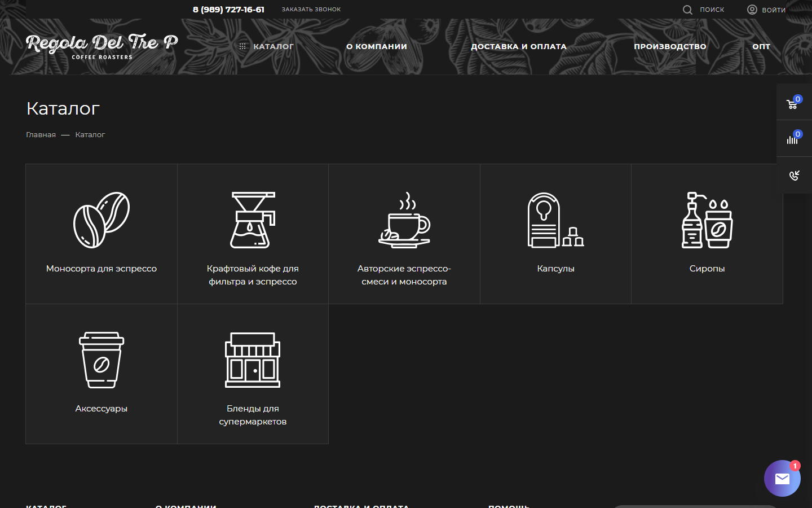
Task: Click Войти to sign in
Action: (x=766, y=10)
